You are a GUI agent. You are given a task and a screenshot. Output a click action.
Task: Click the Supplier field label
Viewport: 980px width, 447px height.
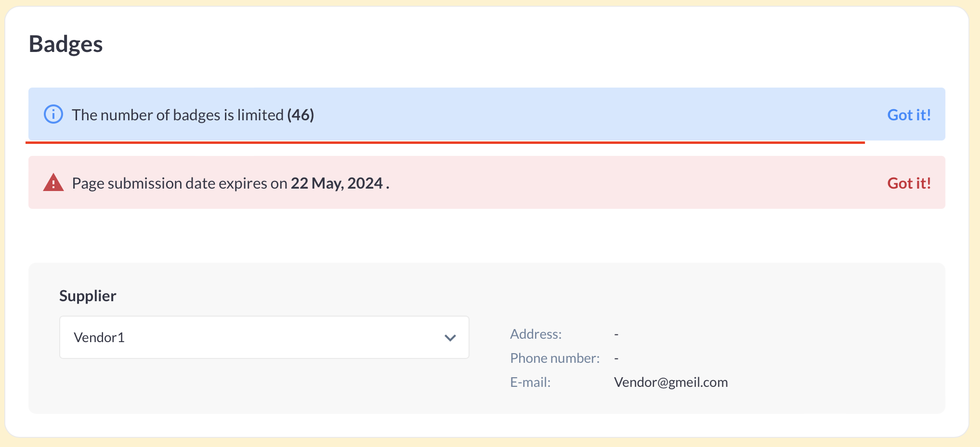88,296
